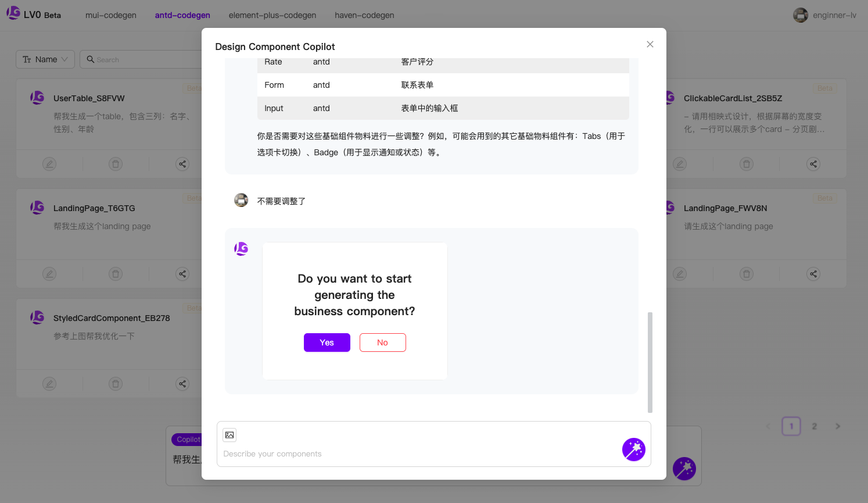Share the ClickableCardList_2SB5Z card

point(813,163)
